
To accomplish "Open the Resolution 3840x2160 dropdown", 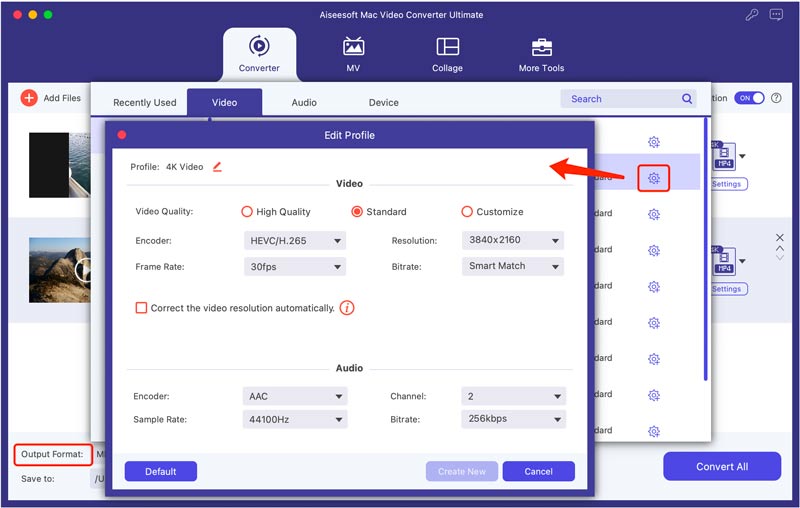I will pyautogui.click(x=514, y=241).
